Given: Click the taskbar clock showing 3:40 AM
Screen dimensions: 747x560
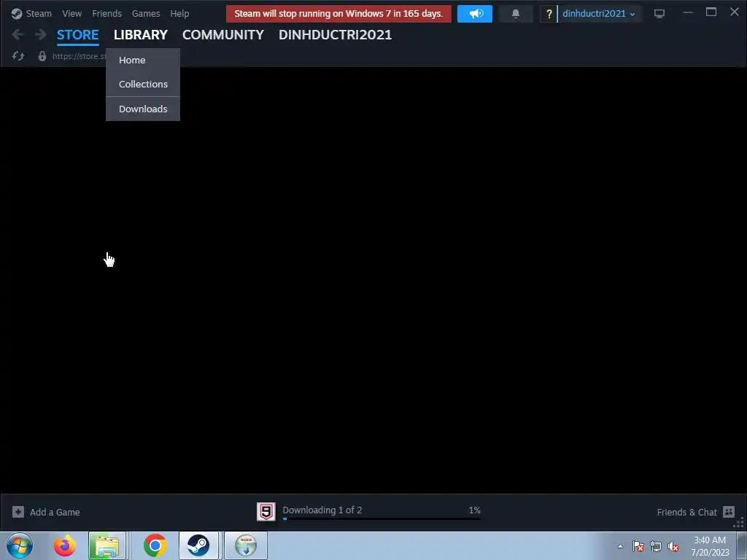Looking at the screenshot, I should point(710,546).
